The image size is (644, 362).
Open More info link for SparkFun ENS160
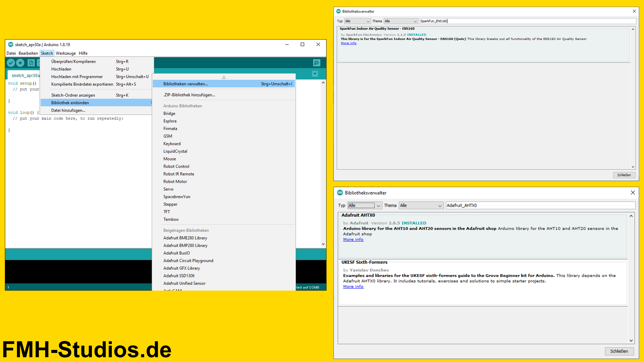pos(348,43)
